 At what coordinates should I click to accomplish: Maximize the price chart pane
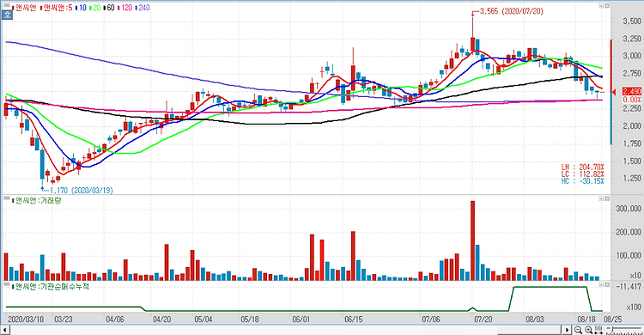coord(601,6)
